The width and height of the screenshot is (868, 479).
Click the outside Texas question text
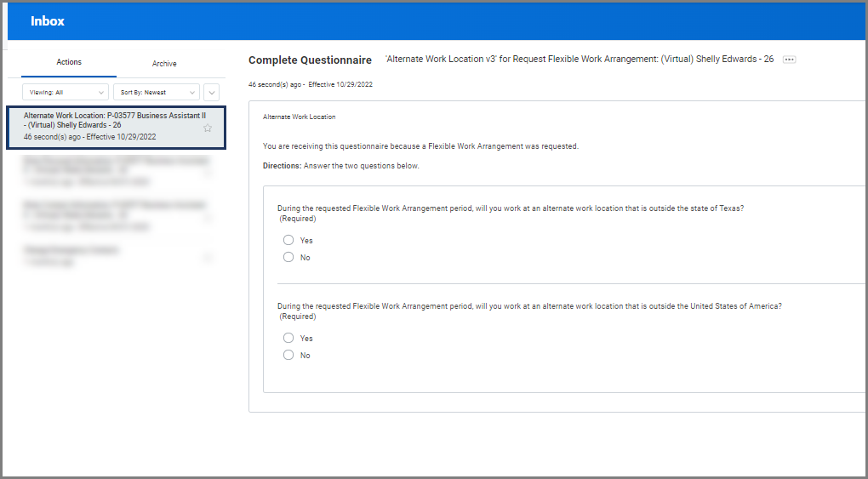point(511,208)
